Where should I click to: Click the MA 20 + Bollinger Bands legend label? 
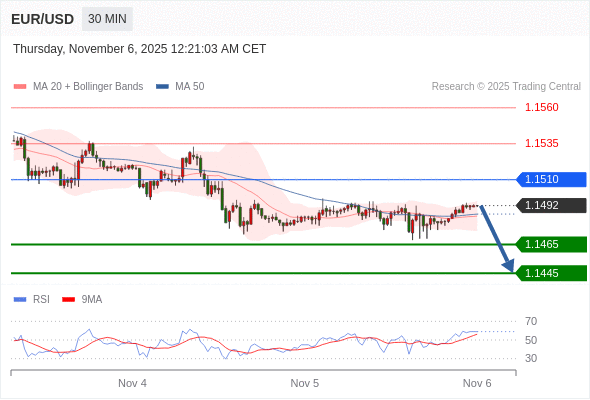pos(88,87)
